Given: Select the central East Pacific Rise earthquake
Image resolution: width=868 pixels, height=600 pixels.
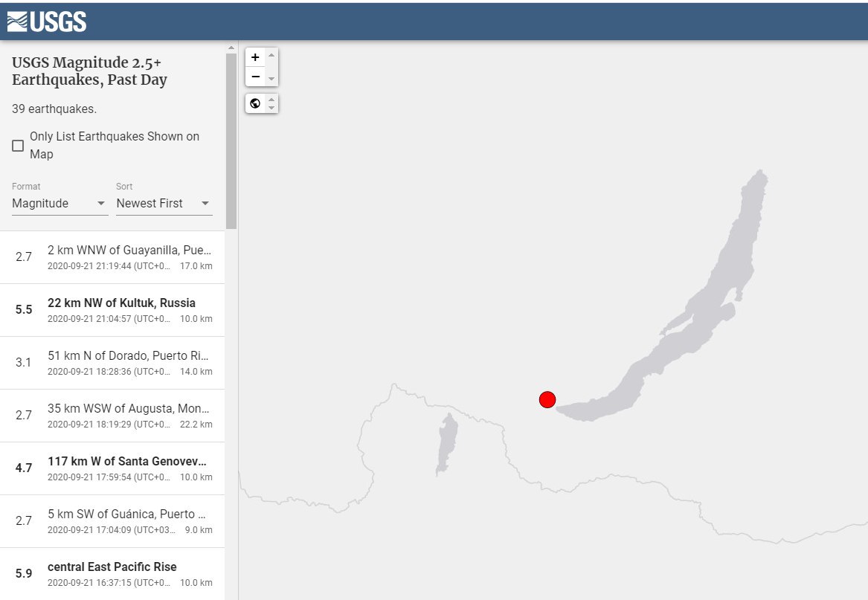Looking at the screenshot, I should [x=112, y=574].
